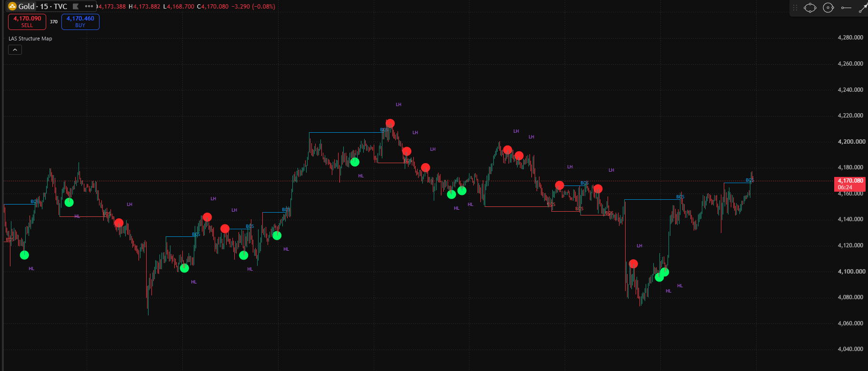The image size is (868, 371).
Task: Click the 4,260.000 price axis label
Action: pos(850,64)
